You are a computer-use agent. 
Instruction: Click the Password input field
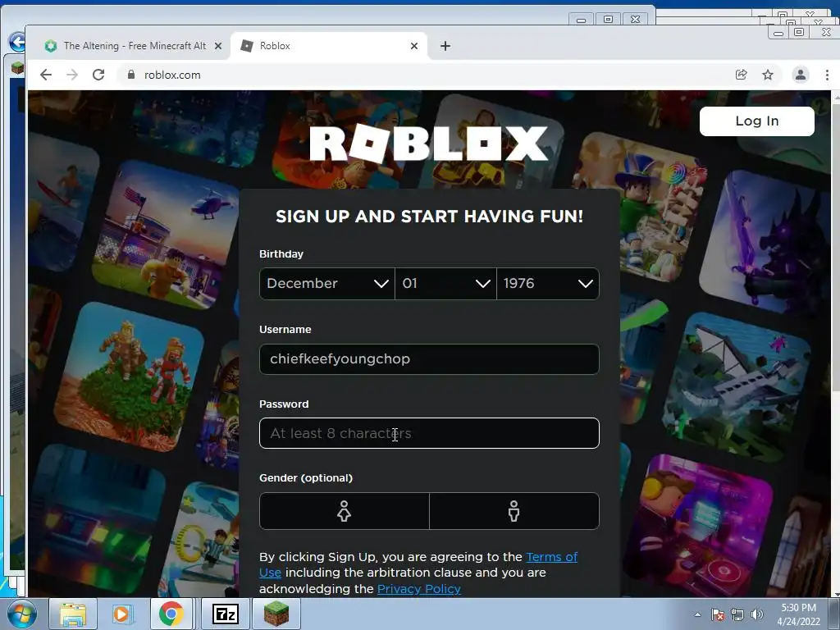click(x=429, y=433)
